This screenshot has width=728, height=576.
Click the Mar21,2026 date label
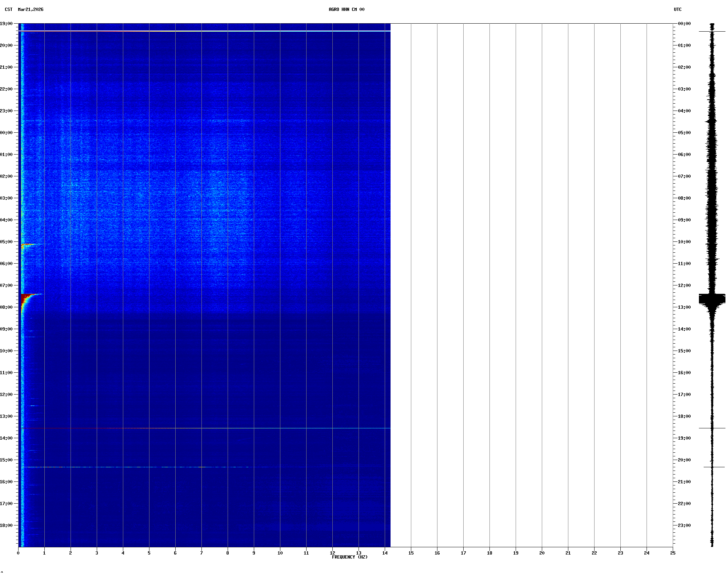click(x=31, y=9)
